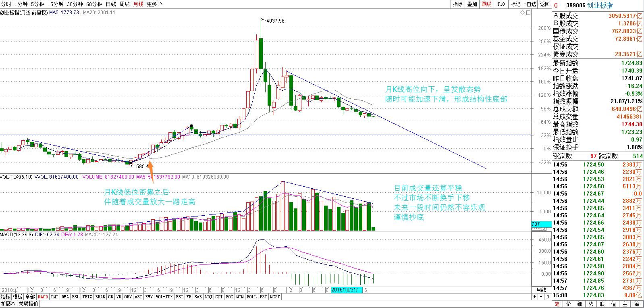Click the 叠加 overlay button
The image size is (644, 308).
pyautogui.click(x=472, y=4)
